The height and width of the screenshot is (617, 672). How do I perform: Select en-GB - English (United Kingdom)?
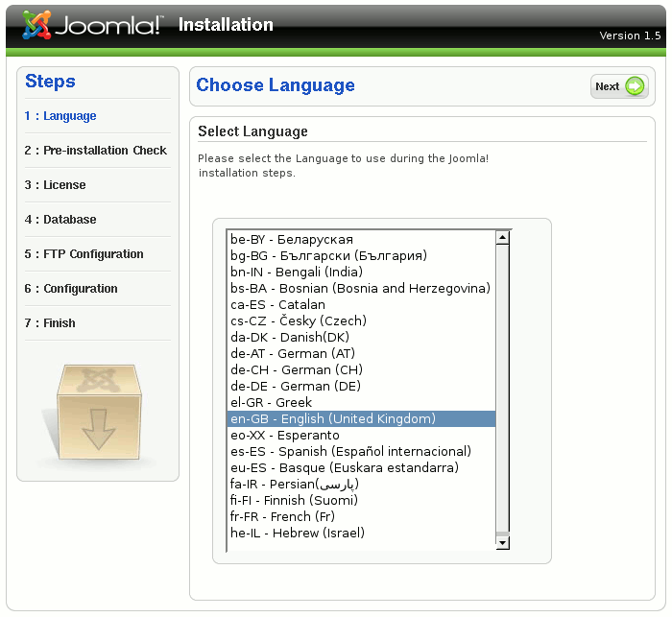click(361, 418)
